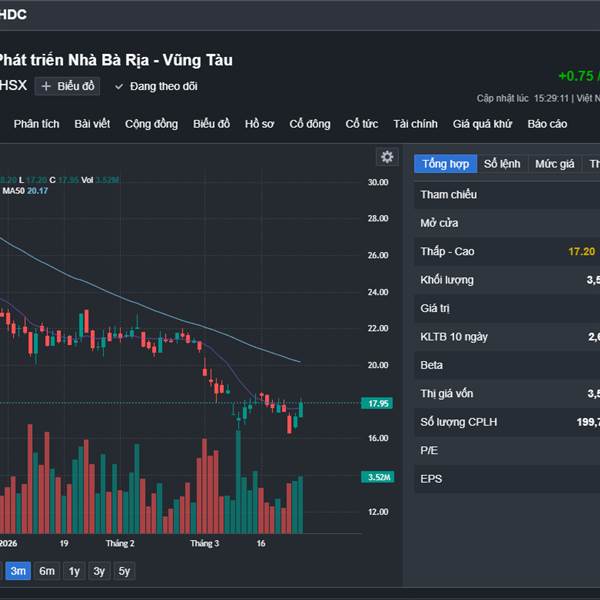This screenshot has width=600, height=600.
Task: Select the Tổng hợp panel tab
Action: 445,164
